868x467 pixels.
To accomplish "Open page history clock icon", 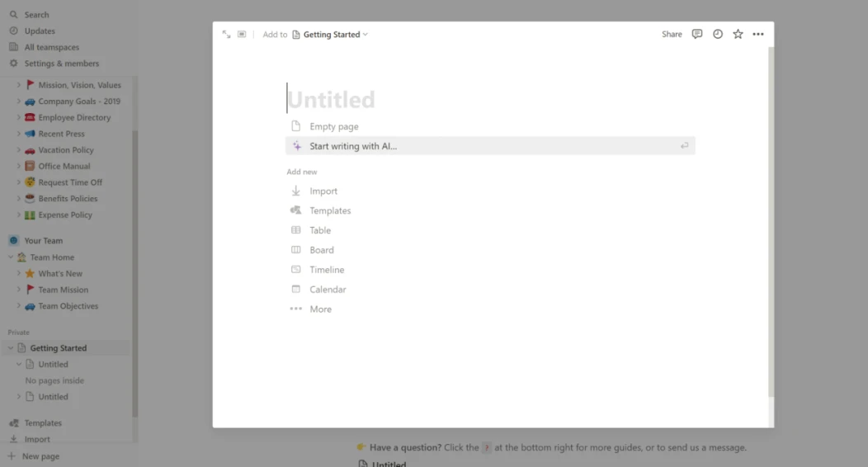I will [x=718, y=35].
